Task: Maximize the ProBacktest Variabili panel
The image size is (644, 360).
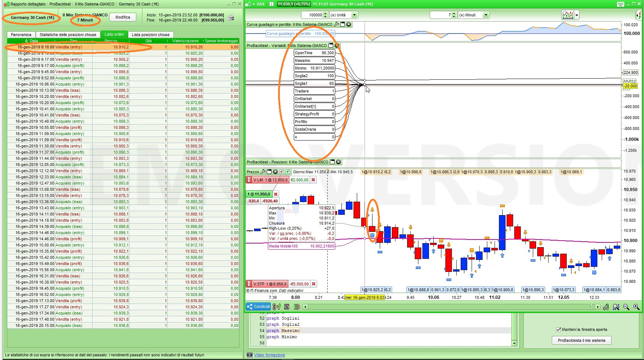Action: (x=331, y=46)
